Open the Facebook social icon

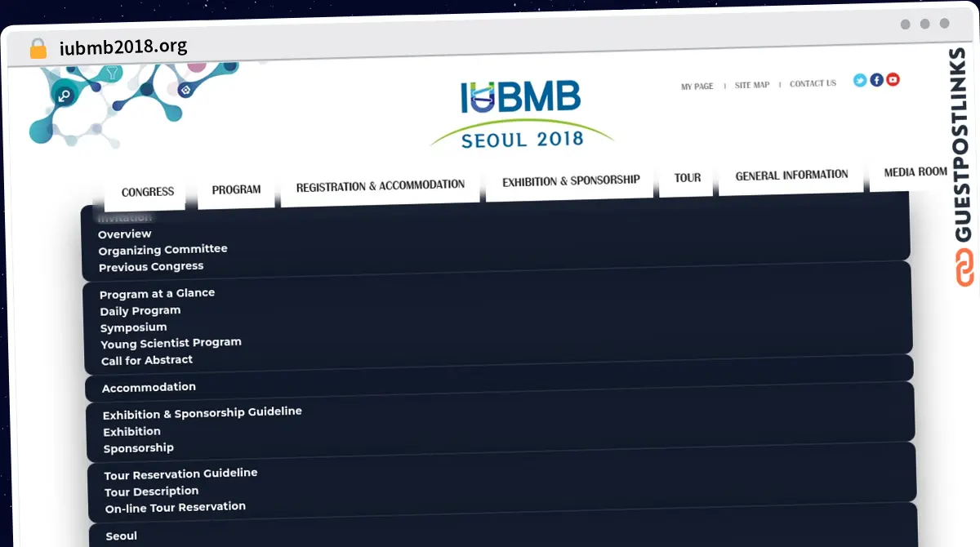pyautogui.click(x=875, y=80)
